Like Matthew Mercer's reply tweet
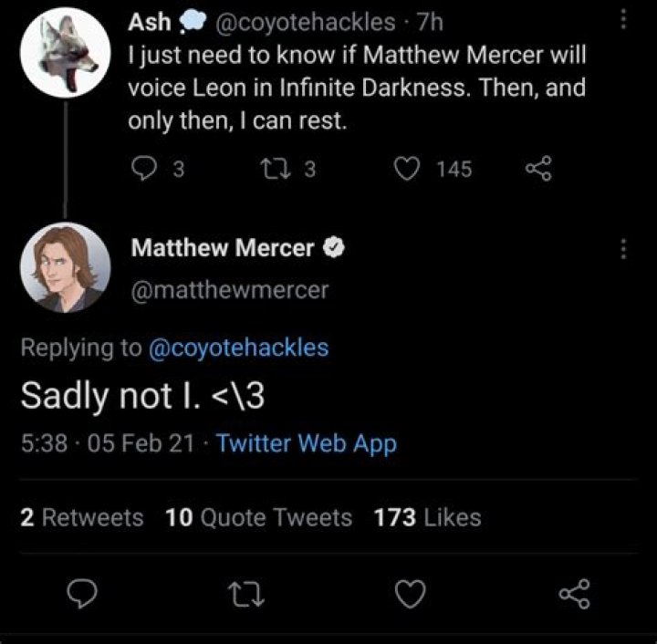This screenshot has width=657, height=644. click(410, 596)
